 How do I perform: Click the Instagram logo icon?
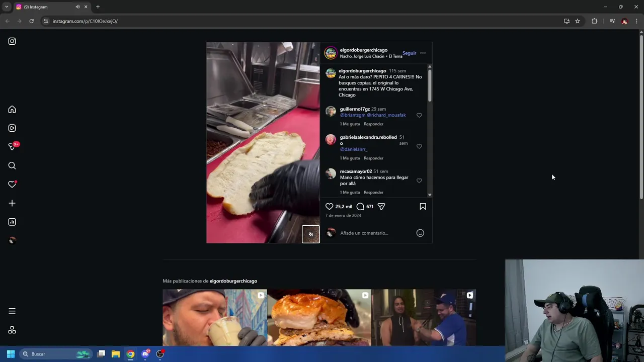[x=12, y=41]
